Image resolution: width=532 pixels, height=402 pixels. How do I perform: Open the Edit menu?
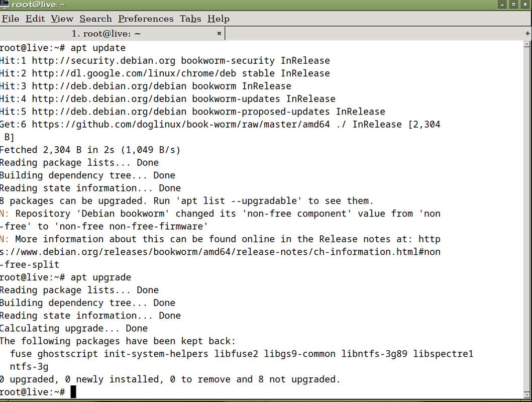(35, 19)
